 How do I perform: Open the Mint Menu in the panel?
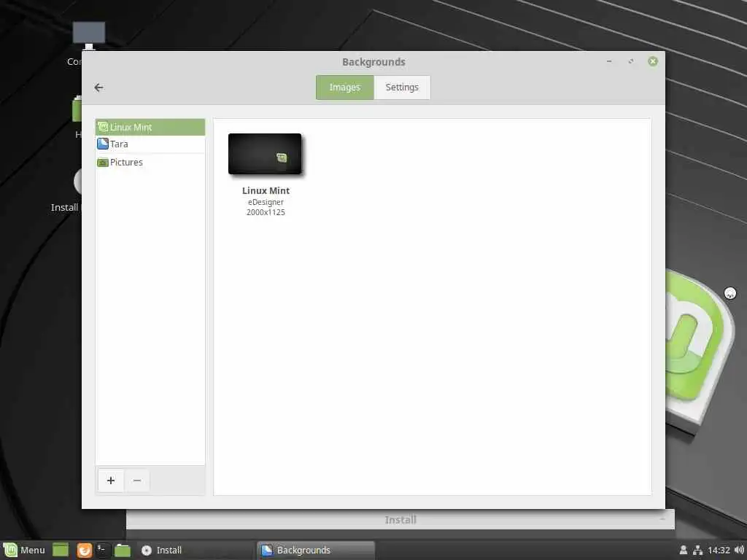[24, 550]
